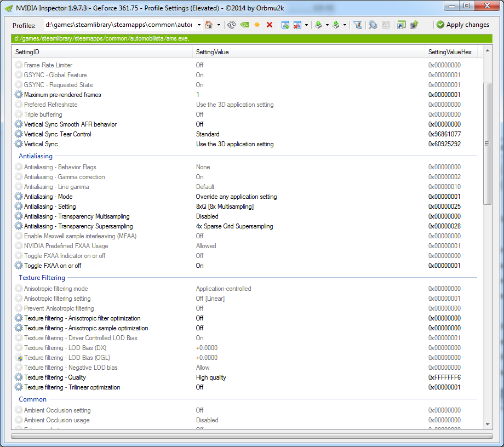Add an application to the profile
Screen dimensions: 504x447
coord(285,25)
